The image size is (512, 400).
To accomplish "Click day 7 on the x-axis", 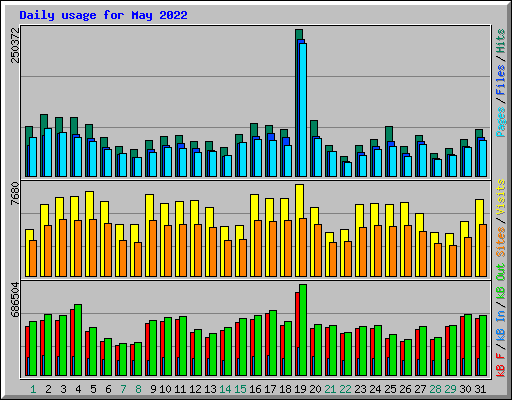I will pyautogui.click(x=123, y=389).
